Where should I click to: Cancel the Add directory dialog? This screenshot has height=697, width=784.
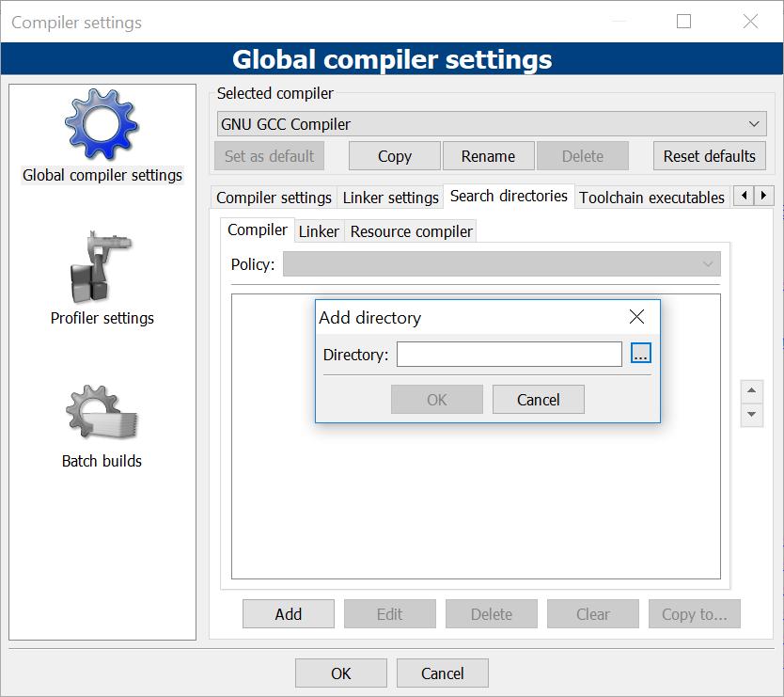coord(538,399)
